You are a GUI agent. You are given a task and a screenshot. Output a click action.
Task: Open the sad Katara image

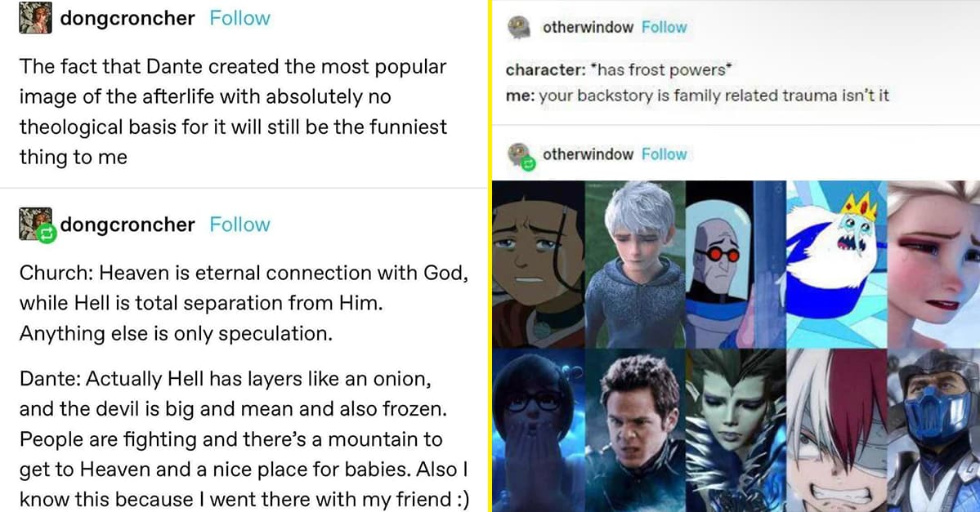(539, 264)
